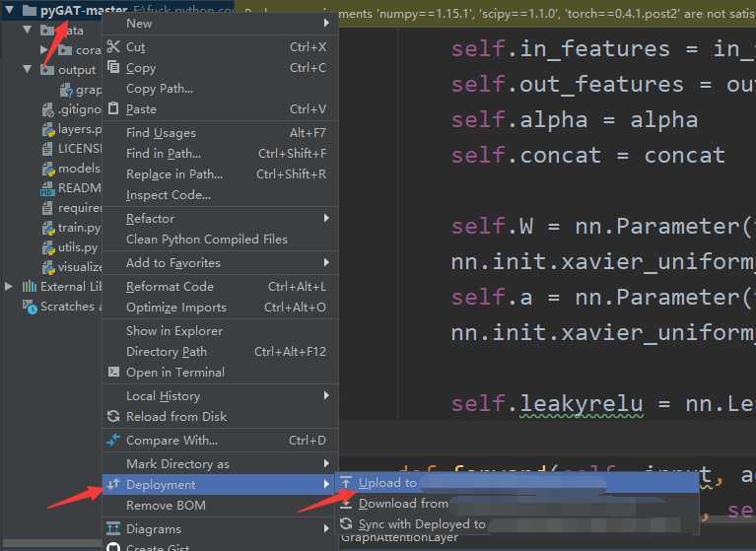Click the Reload from Disk refresh icon
Image resolution: width=756 pixels, height=551 pixels.
point(113,417)
